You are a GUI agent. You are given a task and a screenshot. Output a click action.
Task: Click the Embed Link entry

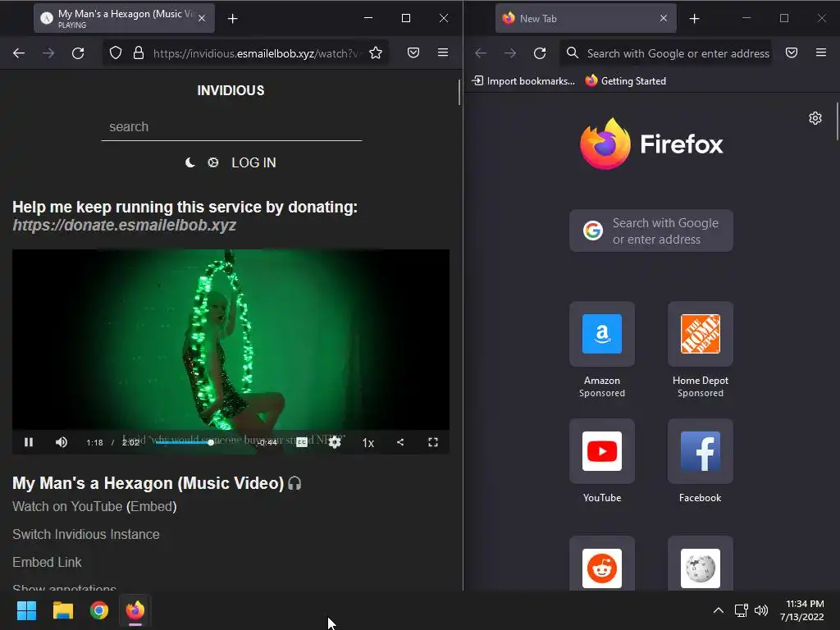tap(47, 562)
